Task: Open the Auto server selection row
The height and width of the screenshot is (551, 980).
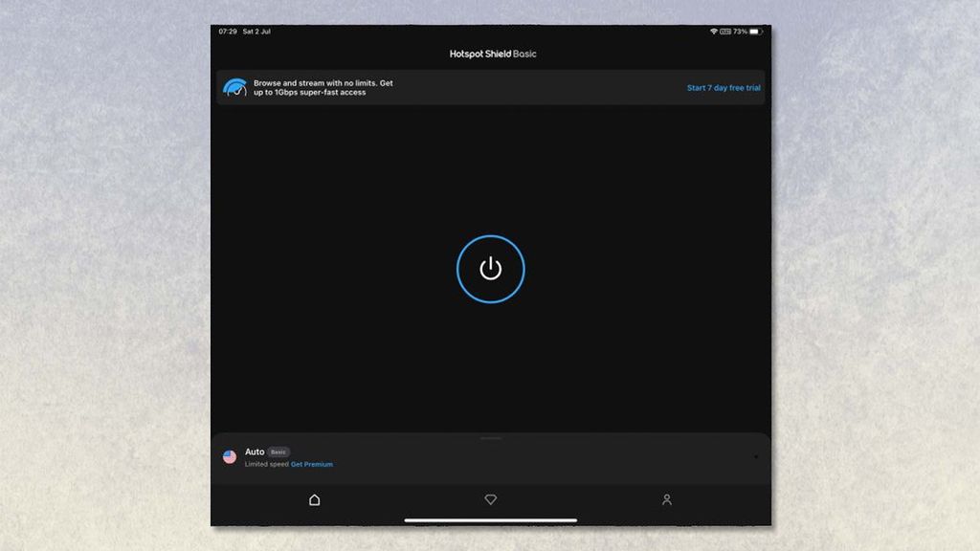Action: [x=255, y=452]
